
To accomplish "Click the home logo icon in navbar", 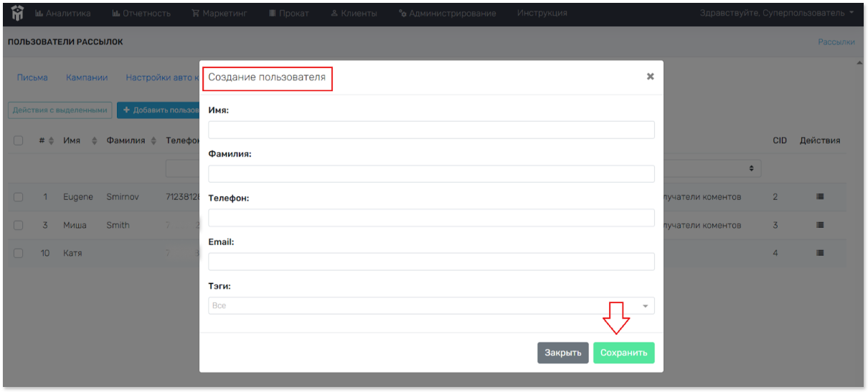I will point(16,13).
